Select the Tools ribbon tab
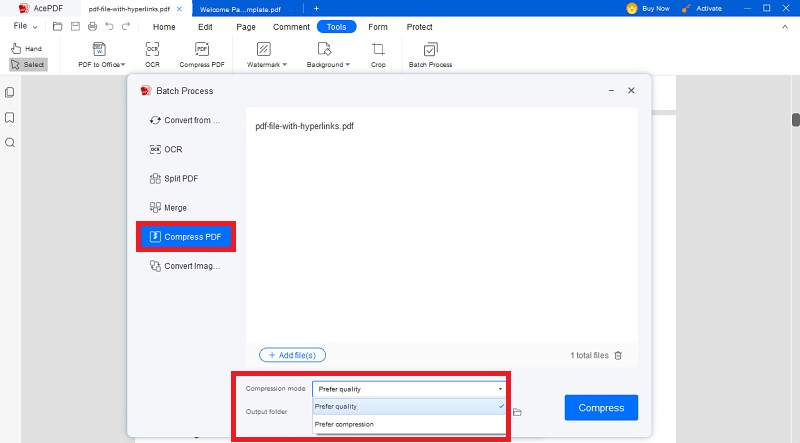The image size is (800, 443). (x=336, y=27)
